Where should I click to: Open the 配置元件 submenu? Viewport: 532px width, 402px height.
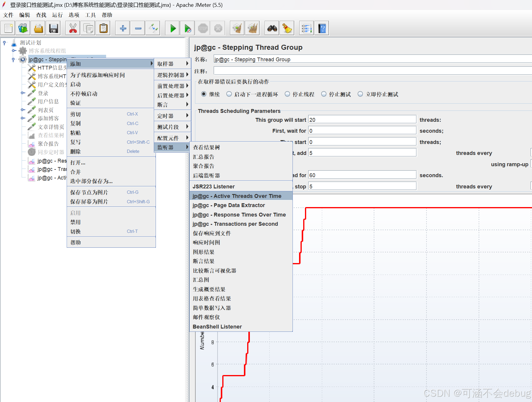pyautogui.click(x=172, y=138)
